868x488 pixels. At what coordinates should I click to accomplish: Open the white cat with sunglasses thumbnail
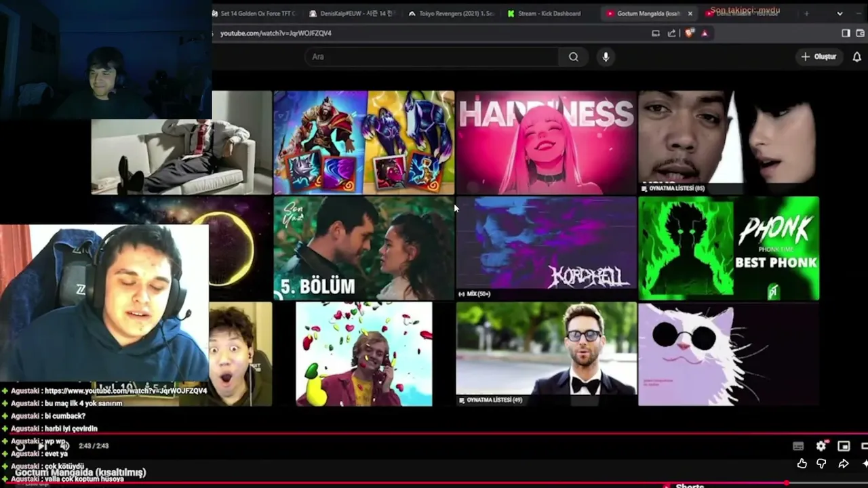point(729,354)
